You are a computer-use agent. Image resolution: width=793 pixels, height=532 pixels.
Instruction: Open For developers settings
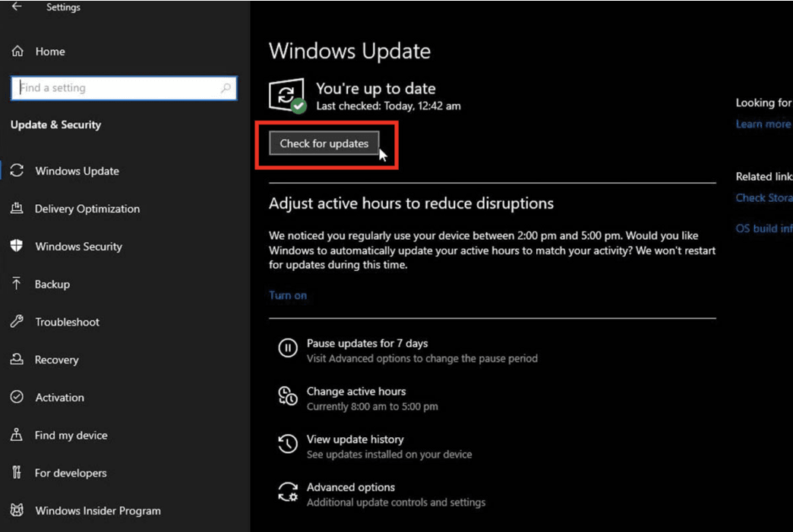click(x=71, y=473)
